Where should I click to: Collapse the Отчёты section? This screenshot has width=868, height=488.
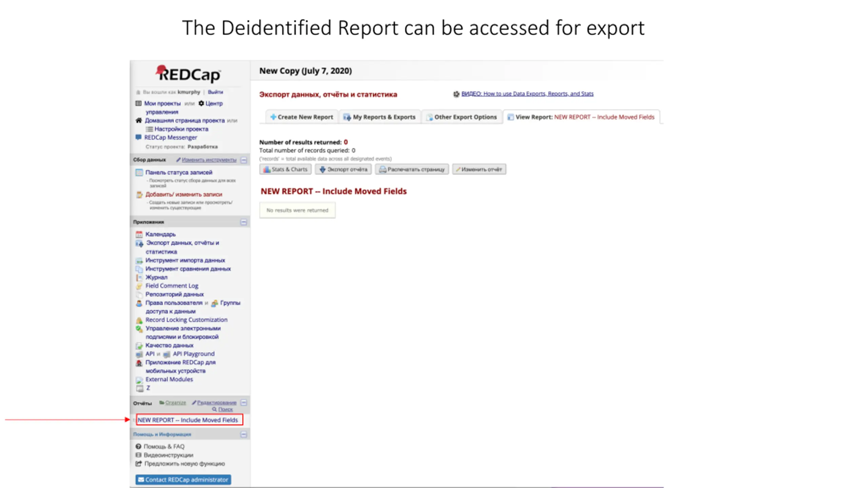click(244, 403)
